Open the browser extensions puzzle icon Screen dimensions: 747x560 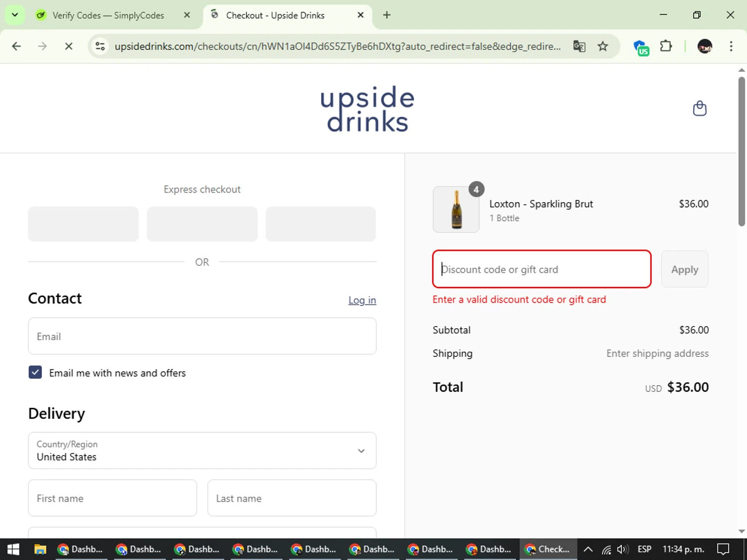(x=666, y=46)
